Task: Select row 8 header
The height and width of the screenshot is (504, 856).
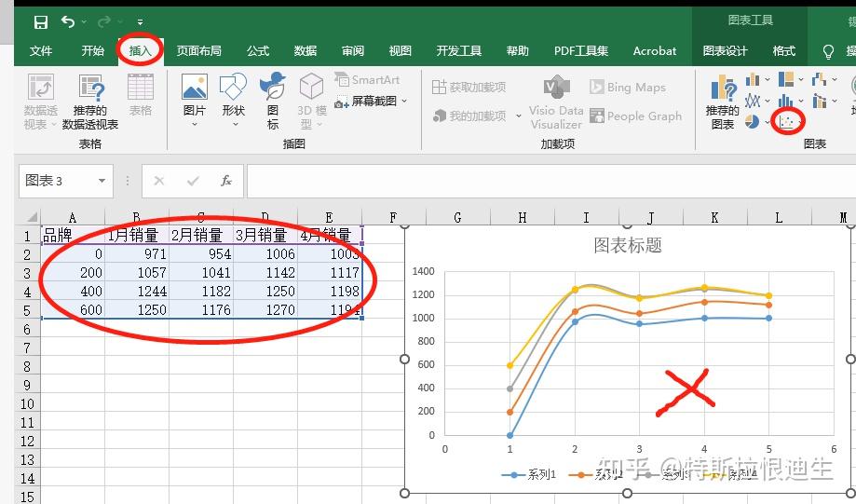Action: tap(27, 366)
